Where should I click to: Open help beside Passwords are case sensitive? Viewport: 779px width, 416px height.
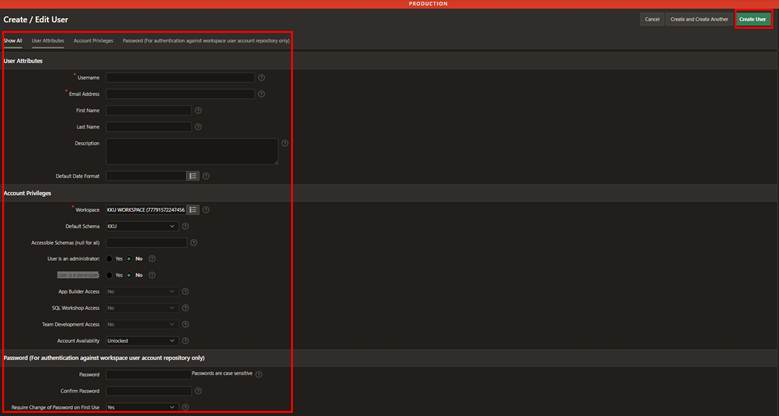click(259, 374)
